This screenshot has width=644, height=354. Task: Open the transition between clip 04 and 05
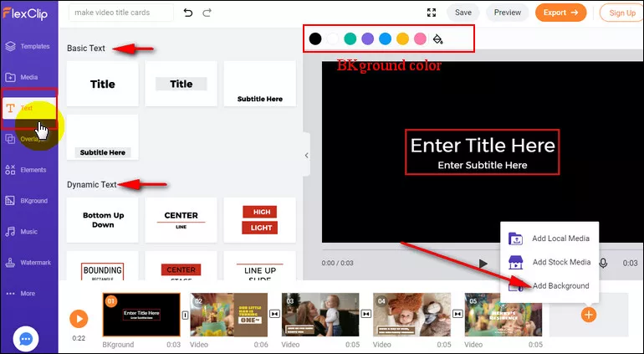click(x=457, y=314)
